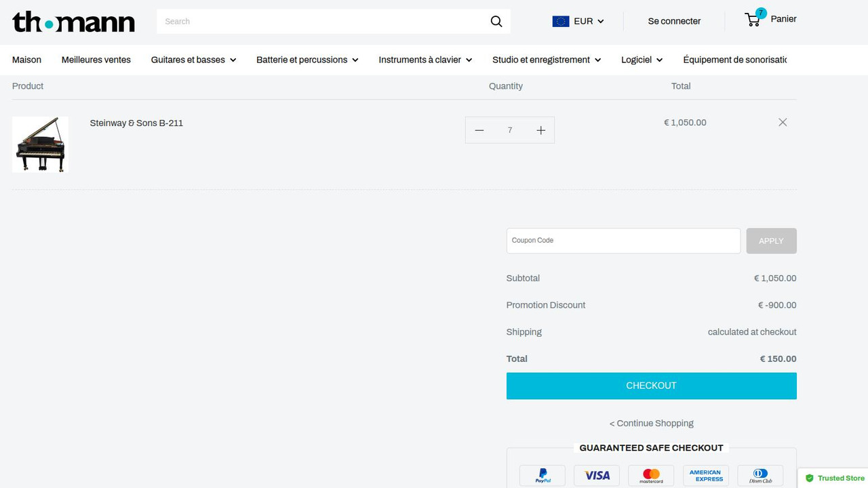Open the EUR currency dropdown
Viewport: 868px width, 488px height.
(589, 21)
